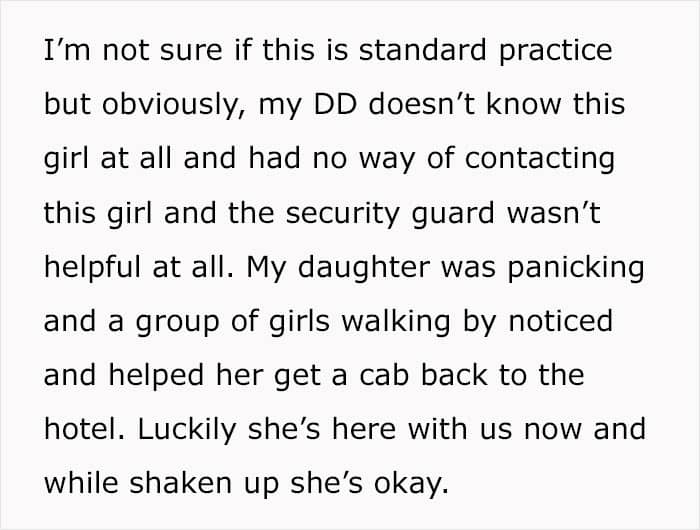Click the word "daughter"

coord(363,268)
